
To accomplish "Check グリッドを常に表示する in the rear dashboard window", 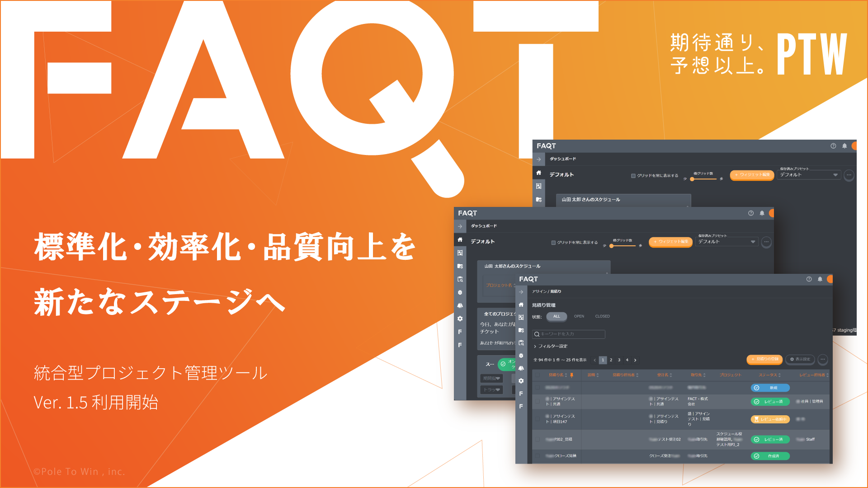I will point(633,176).
